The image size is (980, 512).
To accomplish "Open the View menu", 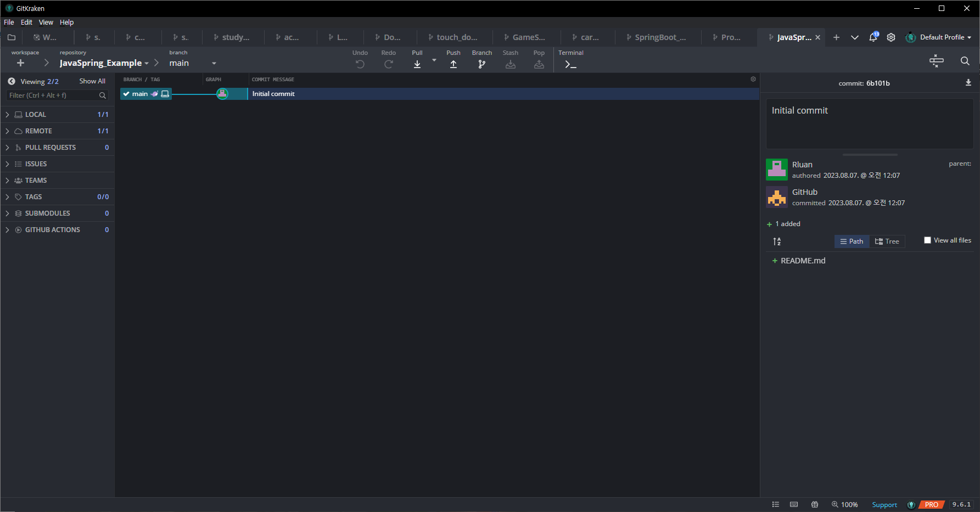I will click(46, 22).
